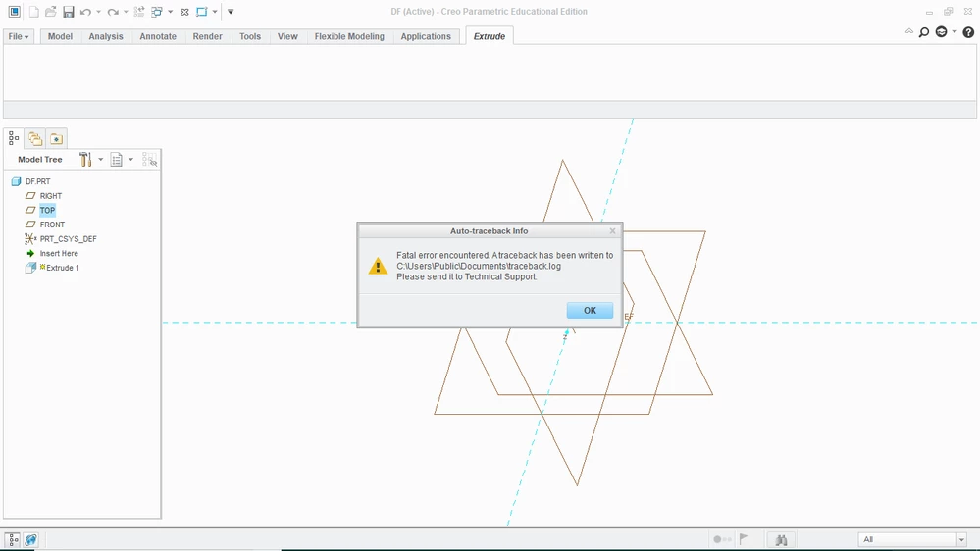Close the Auto-traceback Info dialog with X
This screenshot has width=980, height=551.
click(x=612, y=231)
